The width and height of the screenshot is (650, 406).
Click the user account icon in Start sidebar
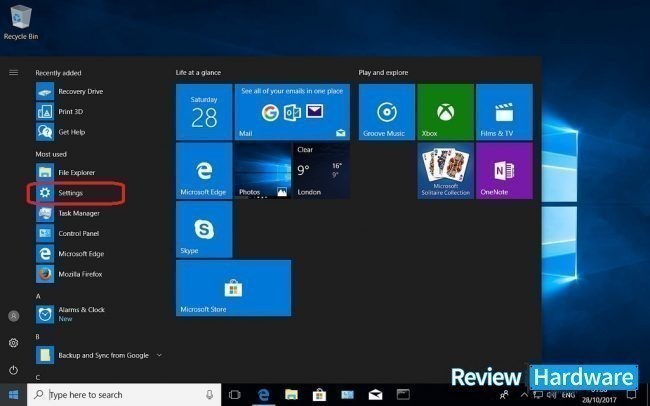click(14, 316)
